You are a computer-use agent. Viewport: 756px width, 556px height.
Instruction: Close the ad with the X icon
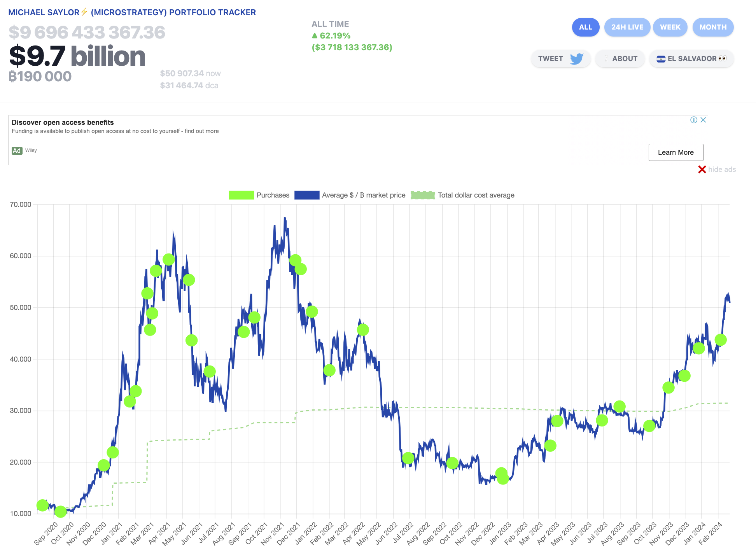coord(703,120)
